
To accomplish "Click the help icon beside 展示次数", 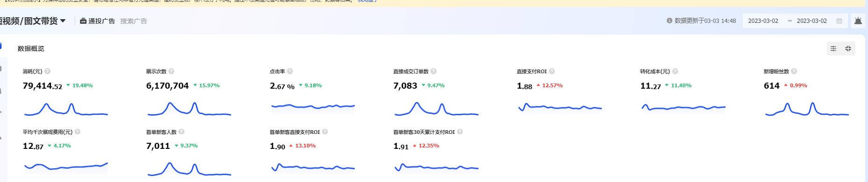I will [171, 71].
